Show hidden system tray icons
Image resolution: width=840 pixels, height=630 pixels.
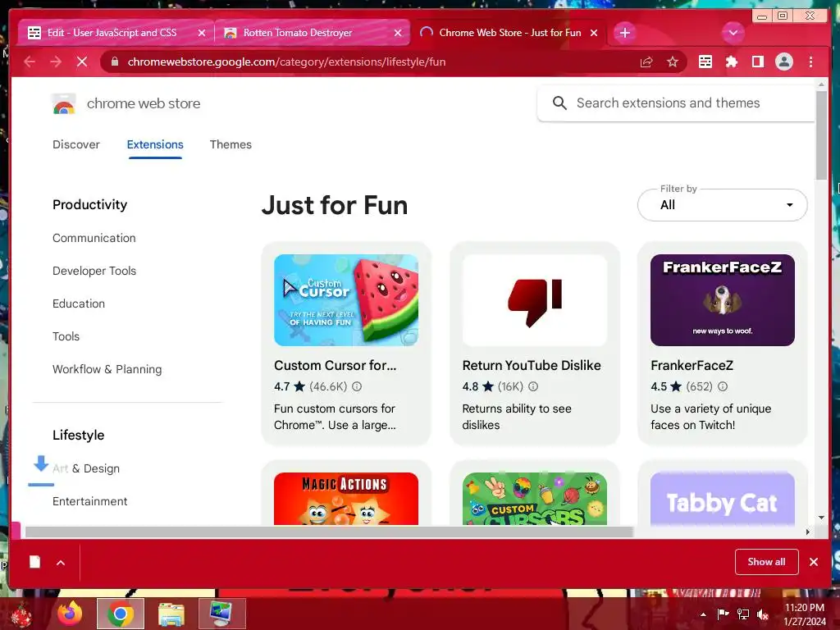click(703, 614)
